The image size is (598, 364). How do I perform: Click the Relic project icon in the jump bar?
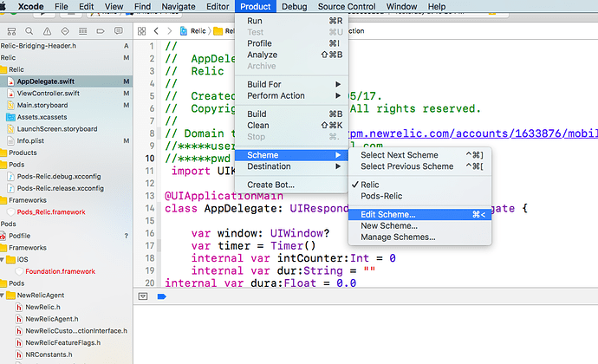click(x=184, y=31)
